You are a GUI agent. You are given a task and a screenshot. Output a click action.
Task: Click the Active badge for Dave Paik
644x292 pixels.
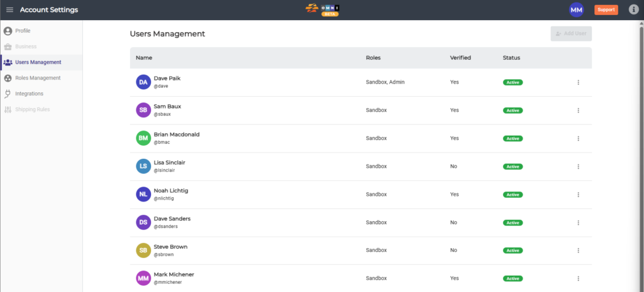coord(513,82)
